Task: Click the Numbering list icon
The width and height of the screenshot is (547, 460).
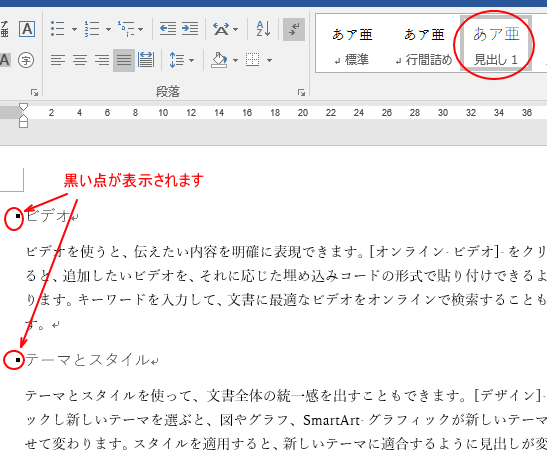Action: coord(92,29)
